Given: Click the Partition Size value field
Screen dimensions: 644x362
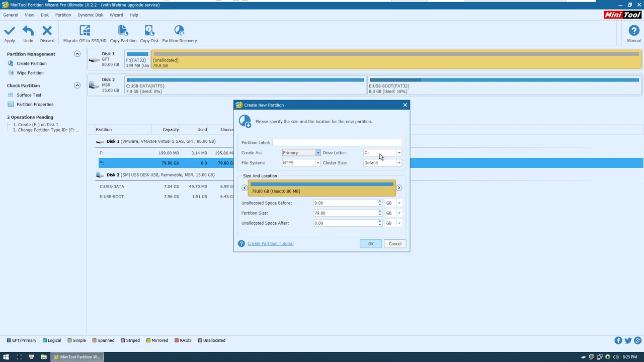Looking at the screenshot, I should 345,213.
